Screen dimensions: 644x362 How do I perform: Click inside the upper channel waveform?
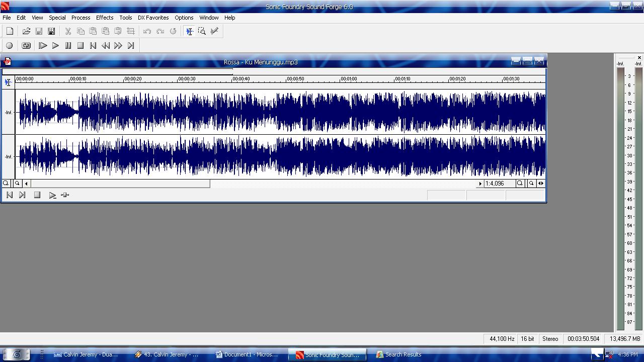click(281, 112)
